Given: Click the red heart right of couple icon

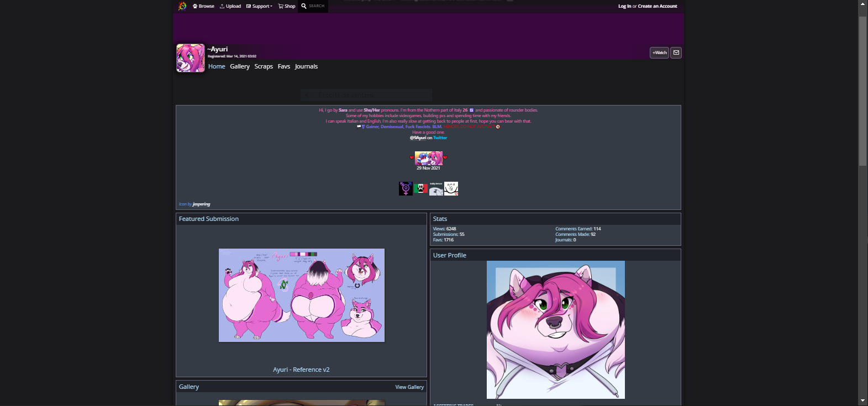Looking at the screenshot, I should coord(445,157).
